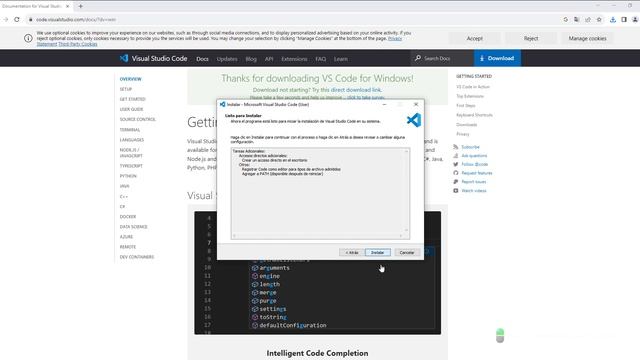Click the Search Docs field

pos(442,58)
